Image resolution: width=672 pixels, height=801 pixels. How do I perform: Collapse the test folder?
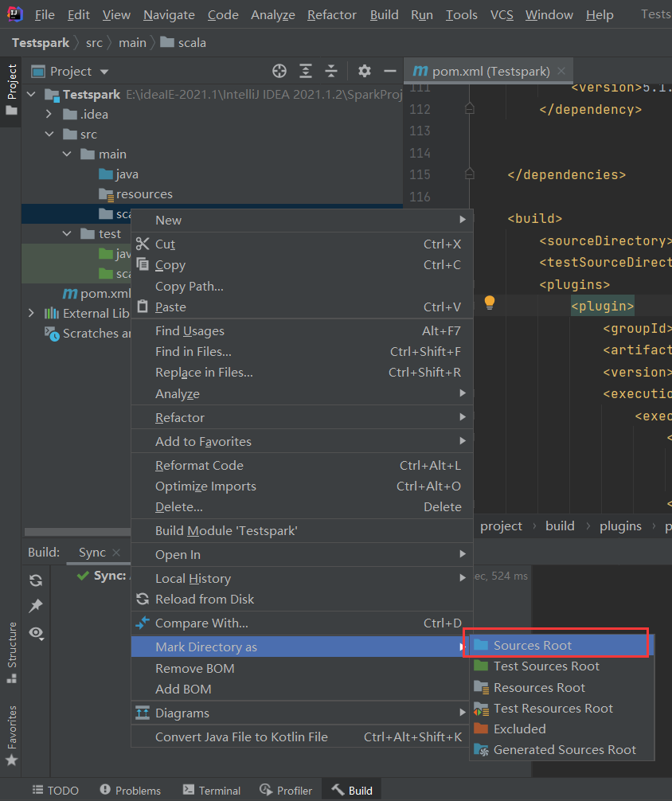click(x=67, y=233)
